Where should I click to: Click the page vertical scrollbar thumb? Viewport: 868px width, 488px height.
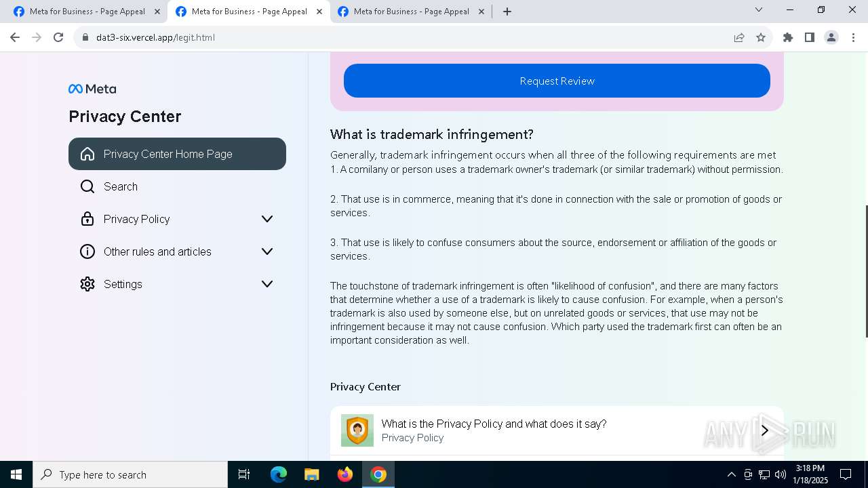pyautogui.click(x=865, y=271)
